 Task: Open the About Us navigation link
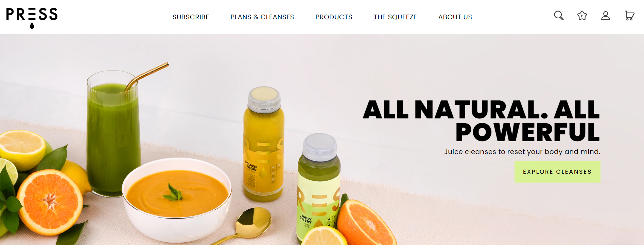coord(455,17)
